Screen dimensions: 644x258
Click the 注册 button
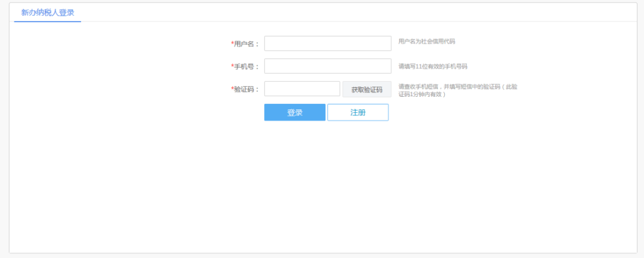358,112
